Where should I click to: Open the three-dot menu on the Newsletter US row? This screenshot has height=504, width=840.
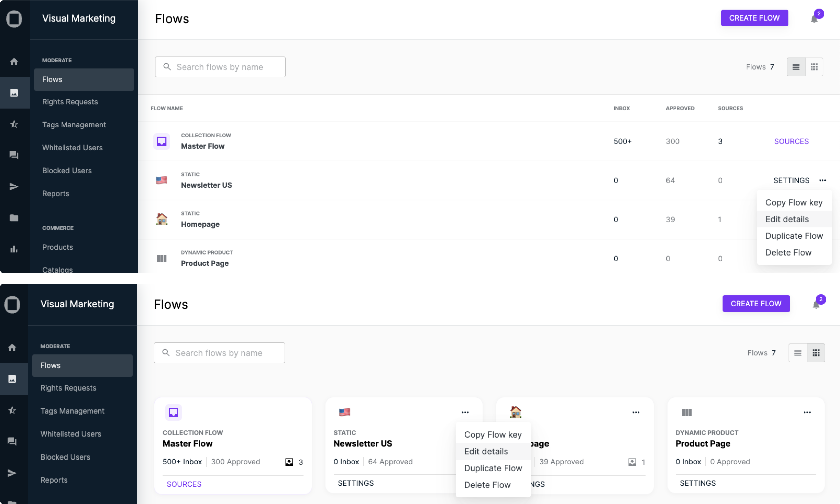pyautogui.click(x=822, y=180)
